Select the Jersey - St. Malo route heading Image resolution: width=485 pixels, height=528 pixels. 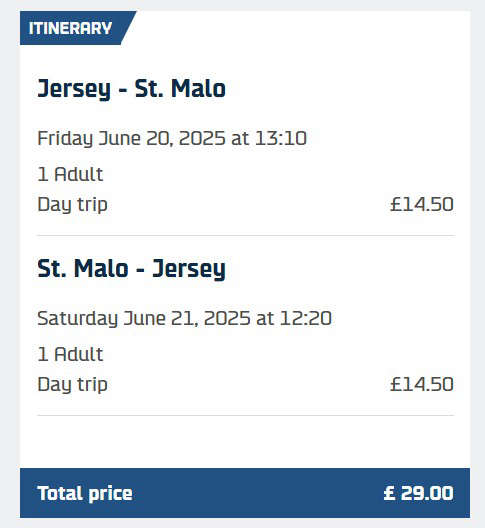click(131, 89)
